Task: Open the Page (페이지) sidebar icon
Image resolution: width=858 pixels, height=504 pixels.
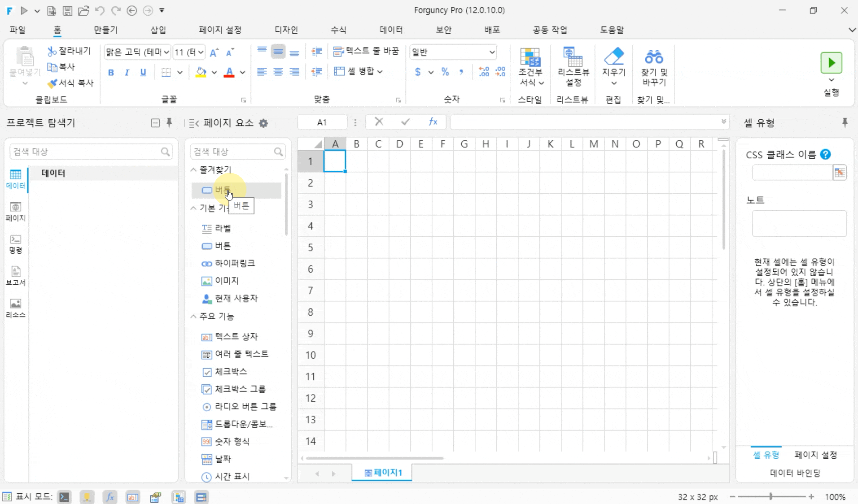Action: 16,212
